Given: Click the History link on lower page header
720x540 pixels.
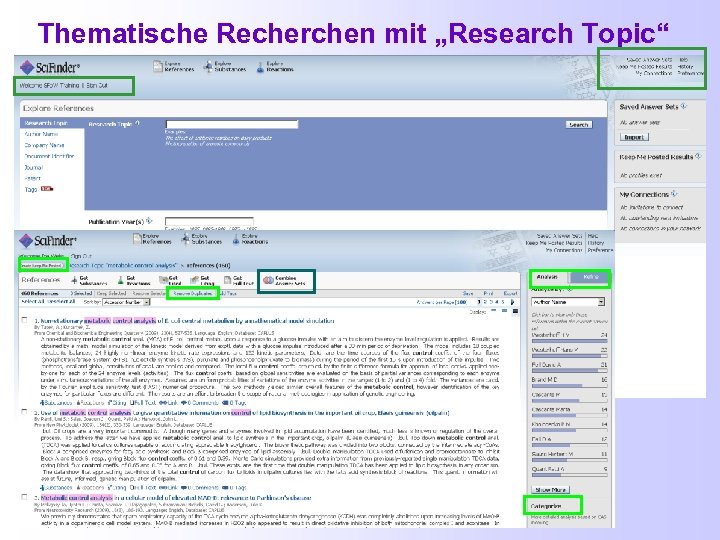Looking at the screenshot, I should click(x=596, y=242).
